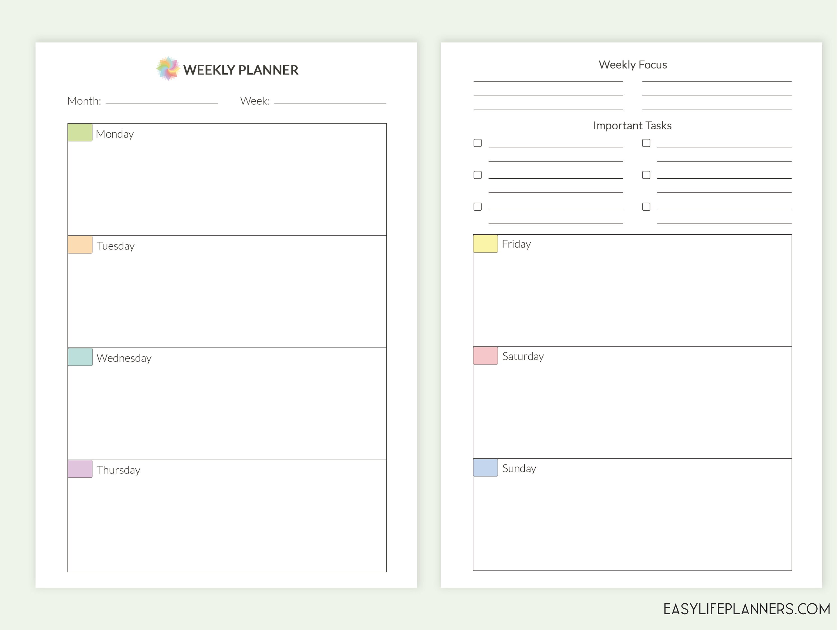Viewport: 840px width, 630px height.
Task: Click the Monday label
Action: pos(115,134)
